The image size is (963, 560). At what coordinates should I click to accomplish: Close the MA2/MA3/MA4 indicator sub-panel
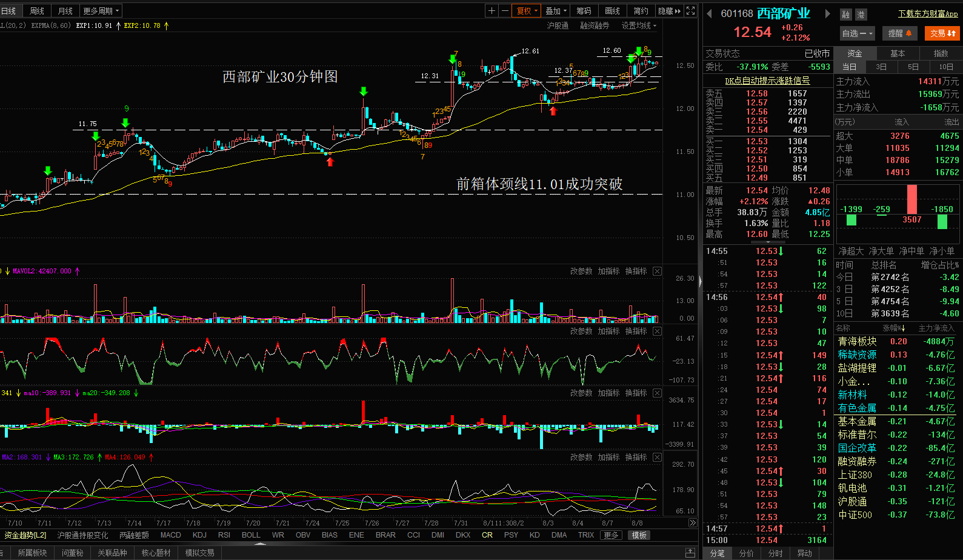pos(657,457)
